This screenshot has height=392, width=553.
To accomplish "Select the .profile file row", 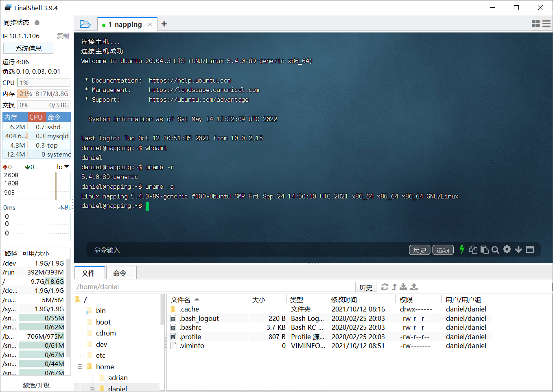I will 329,337.
